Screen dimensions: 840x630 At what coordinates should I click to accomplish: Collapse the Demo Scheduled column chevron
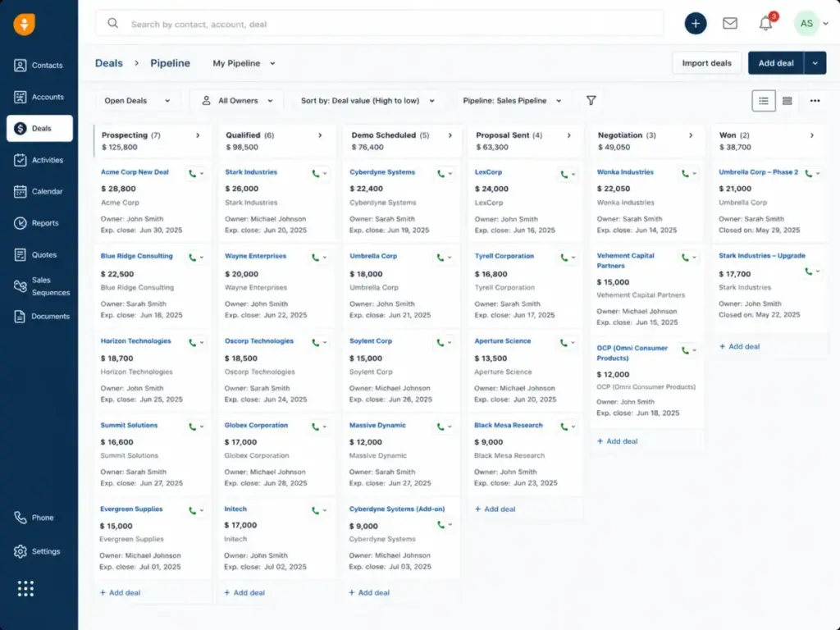point(450,135)
